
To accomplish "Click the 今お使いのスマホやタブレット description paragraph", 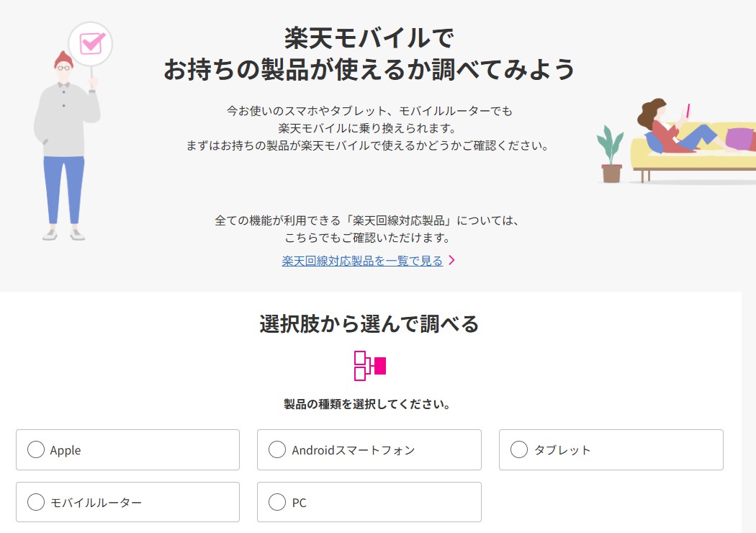I will (x=369, y=128).
